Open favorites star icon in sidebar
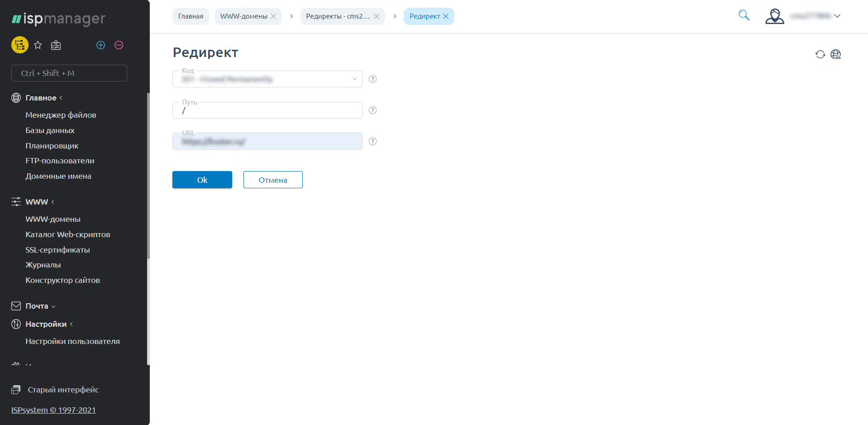This screenshot has width=868, height=425. pos(38,45)
